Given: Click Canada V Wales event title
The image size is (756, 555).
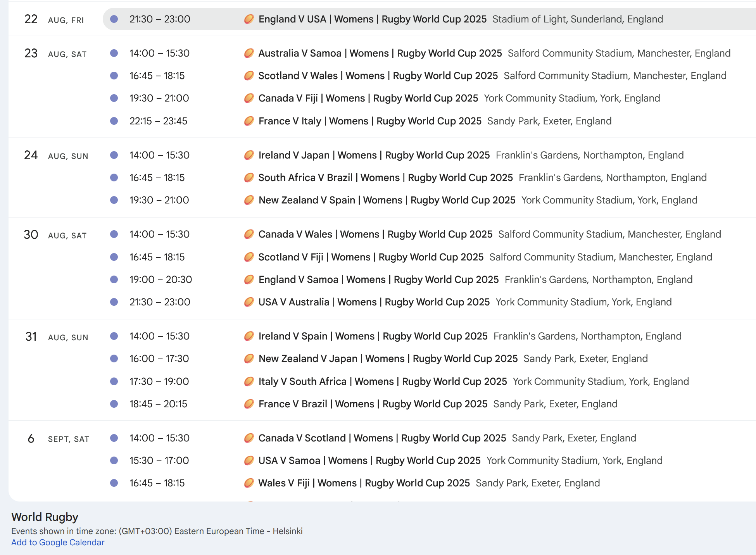Looking at the screenshot, I should tap(375, 234).
